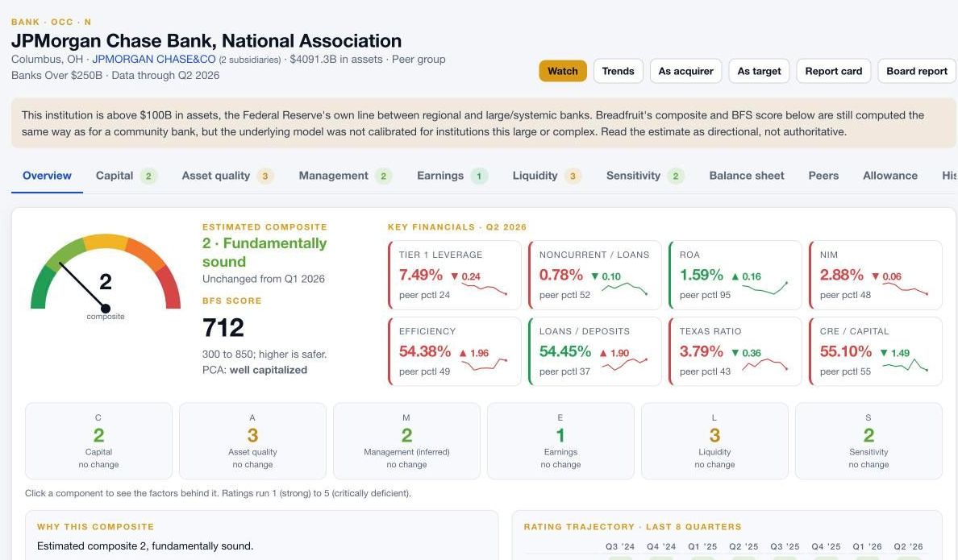Click the Liquidity tab badge 3
Viewport: 958px width, 560px height.
coord(573,176)
